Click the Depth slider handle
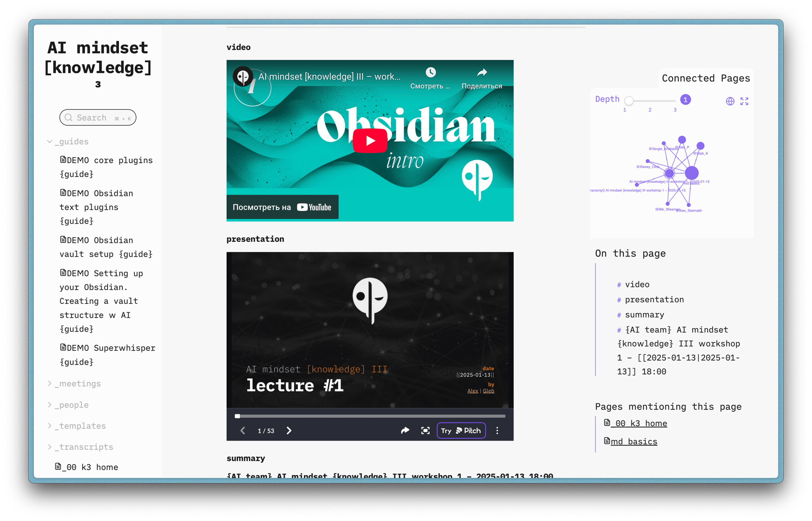The image size is (812, 521). 629,101
